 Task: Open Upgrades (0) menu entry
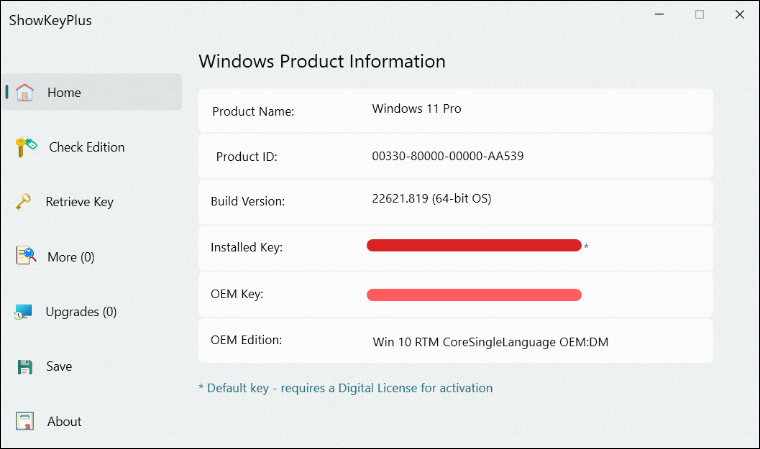pos(81,312)
